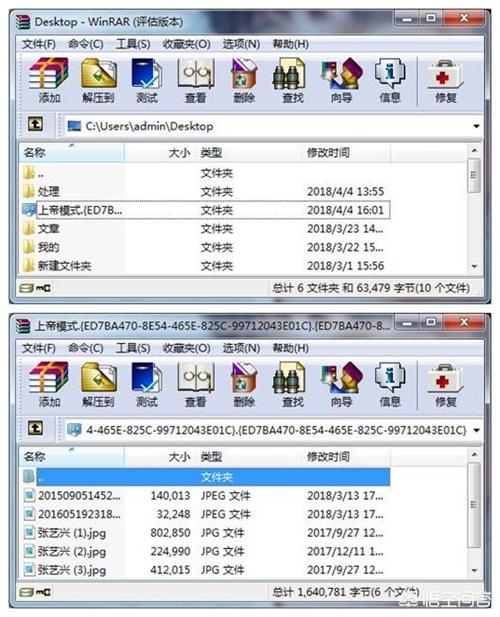Open 帮助(H) menu in 上帝模式 window

(290, 348)
